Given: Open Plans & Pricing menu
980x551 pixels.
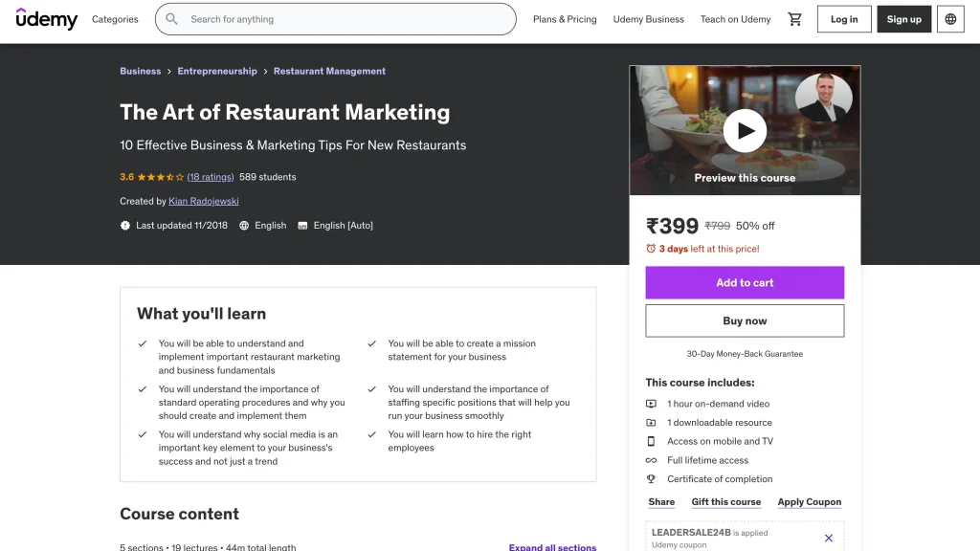Looking at the screenshot, I should [x=565, y=19].
